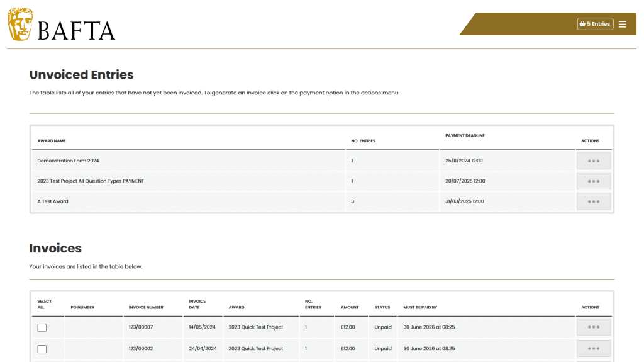Open the hamburger menu icon
Viewport: 644px width, 362px height.
pos(622,25)
